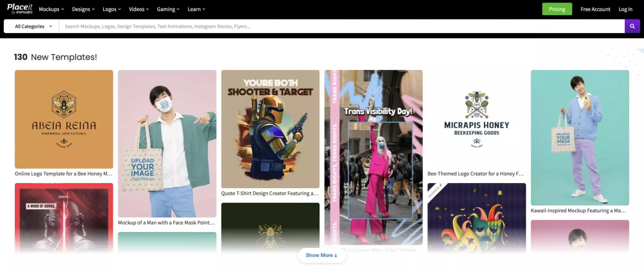
Task: Click the '130 New Templates!' heading
Action: pyautogui.click(x=56, y=57)
